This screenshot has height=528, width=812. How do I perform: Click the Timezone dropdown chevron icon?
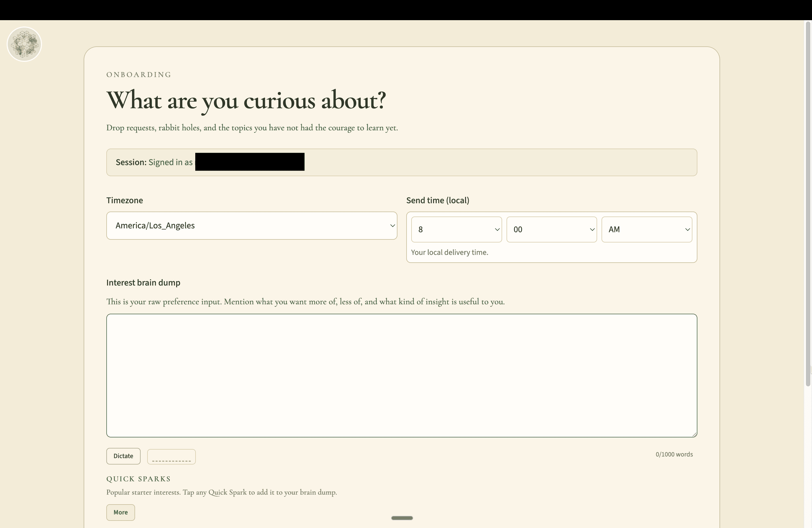coord(393,226)
